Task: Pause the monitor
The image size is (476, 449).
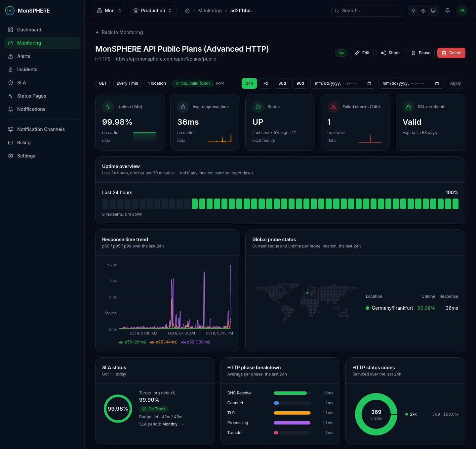Action: tap(421, 53)
